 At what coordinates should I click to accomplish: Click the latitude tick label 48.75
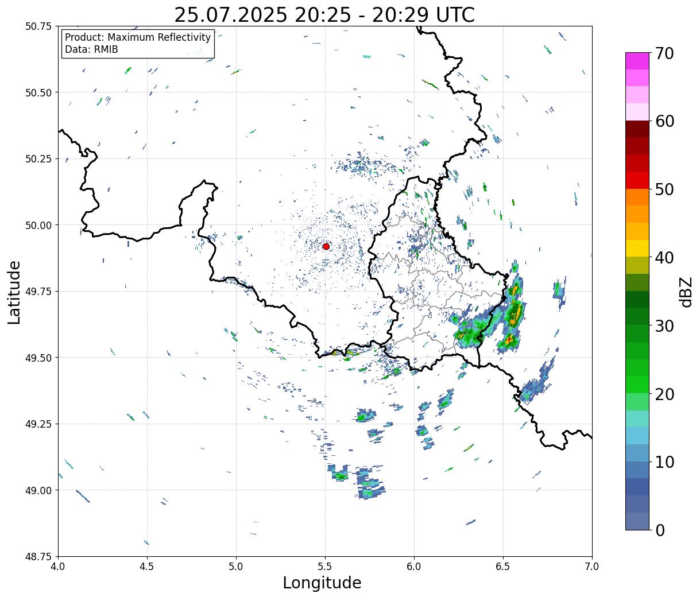(38, 557)
